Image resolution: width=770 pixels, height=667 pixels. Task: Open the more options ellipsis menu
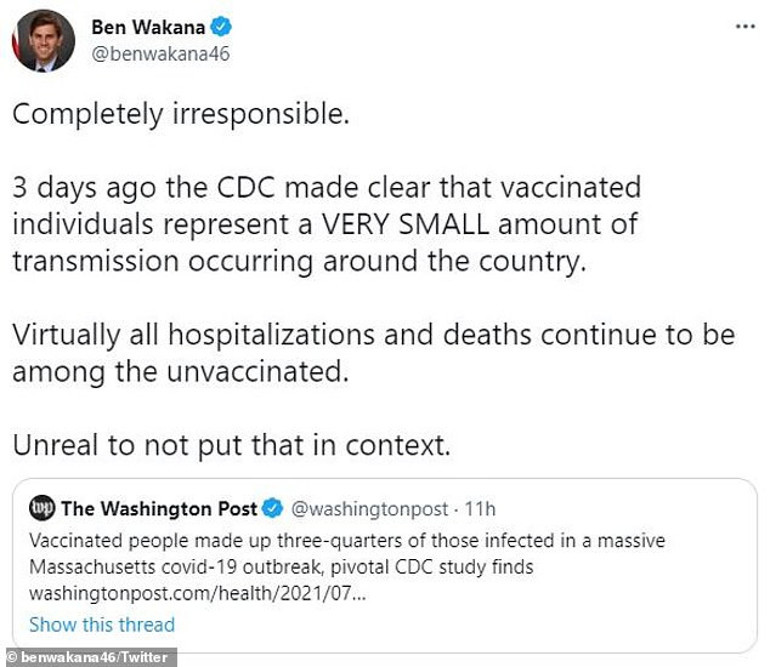point(745,26)
